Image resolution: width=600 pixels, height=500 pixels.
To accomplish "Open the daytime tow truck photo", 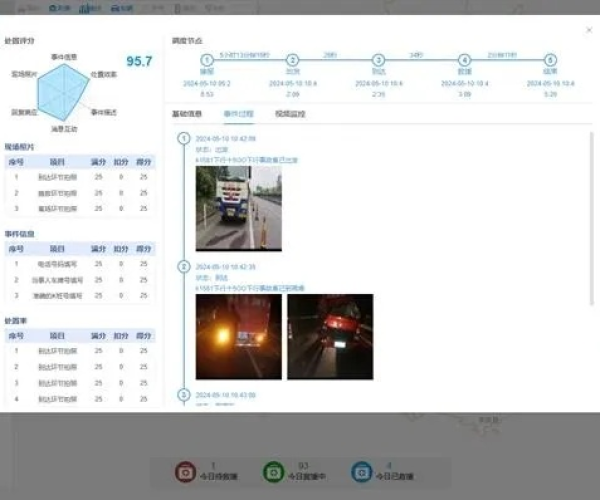I will (x=239, y=208).
